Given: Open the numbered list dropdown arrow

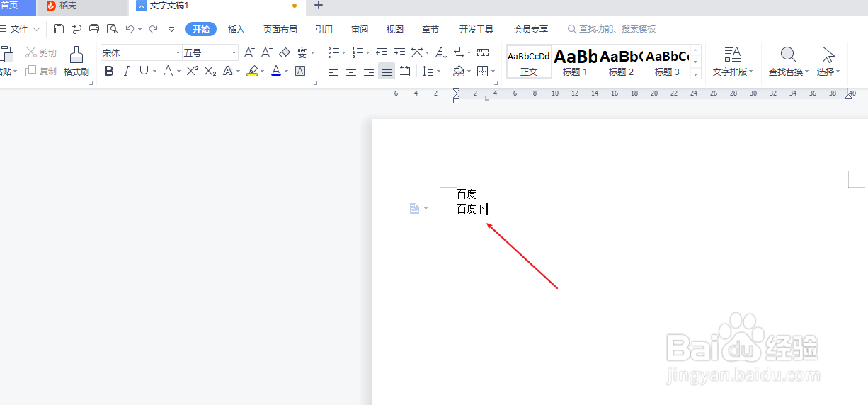Looking at the screenshot, I should point(368,53).
